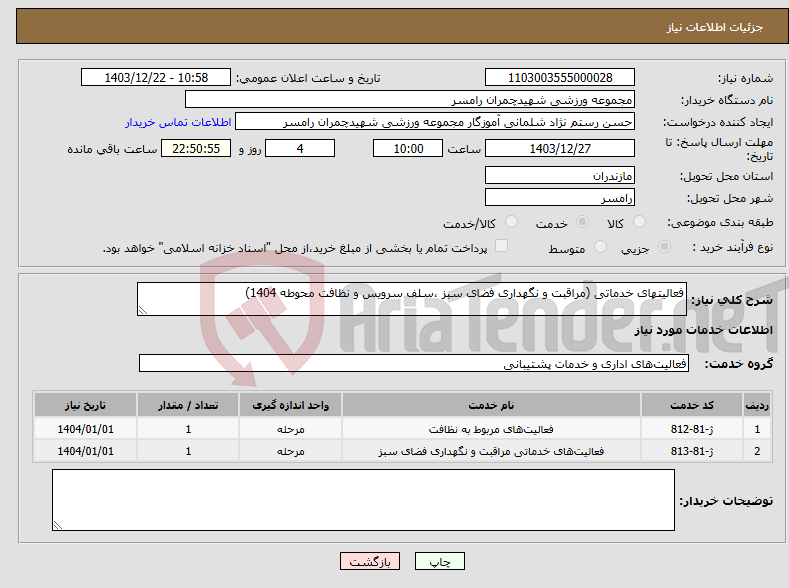This screenshot has height=588, width=789.
Task: Click the province field مازندران
Action: coord(560,176)
